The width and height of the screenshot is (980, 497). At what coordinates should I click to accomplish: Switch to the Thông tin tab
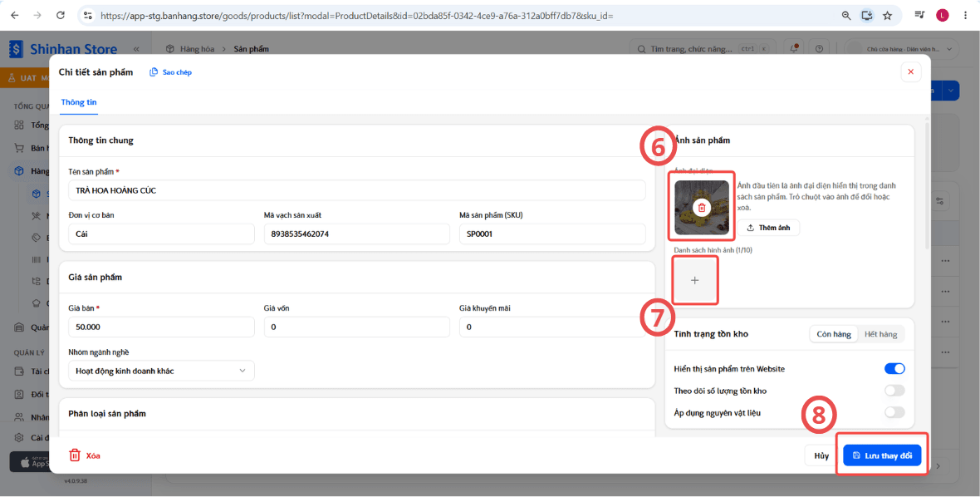click(x=79, y=102)
